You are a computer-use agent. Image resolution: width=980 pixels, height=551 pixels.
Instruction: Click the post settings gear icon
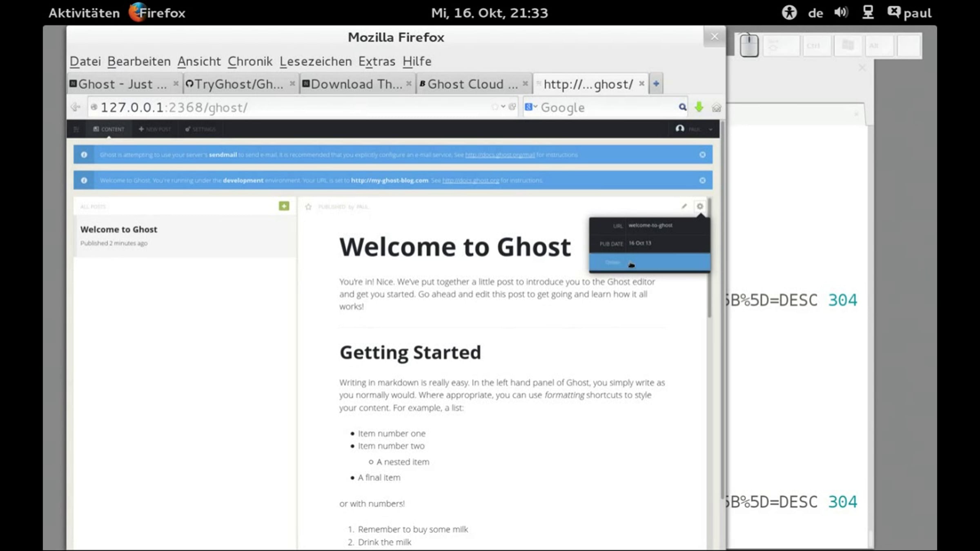tap(700, 206)
